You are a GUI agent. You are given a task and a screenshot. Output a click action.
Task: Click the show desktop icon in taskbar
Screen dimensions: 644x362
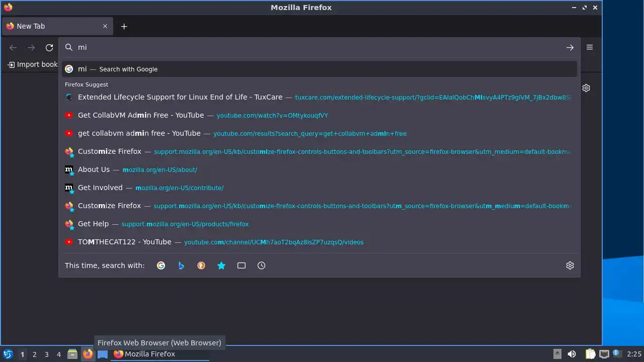(x=103, y=354)
